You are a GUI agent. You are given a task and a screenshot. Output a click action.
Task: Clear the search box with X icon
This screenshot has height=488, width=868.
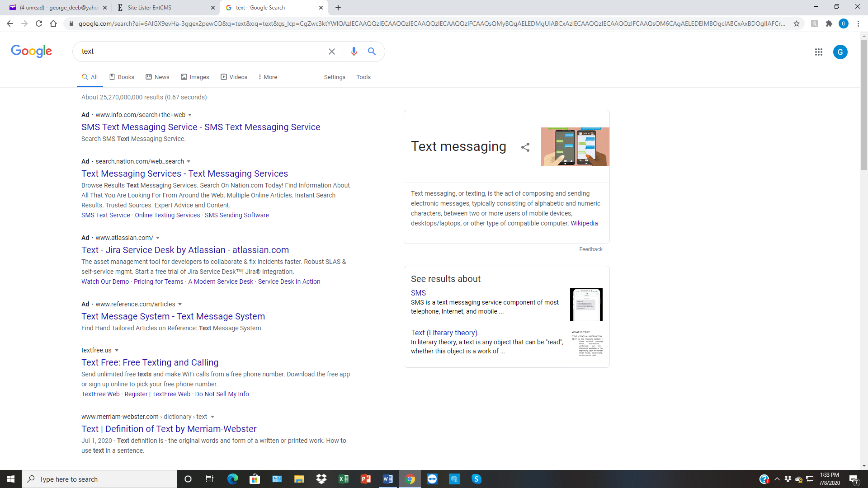pyautogui.click(x=332, y=52)
